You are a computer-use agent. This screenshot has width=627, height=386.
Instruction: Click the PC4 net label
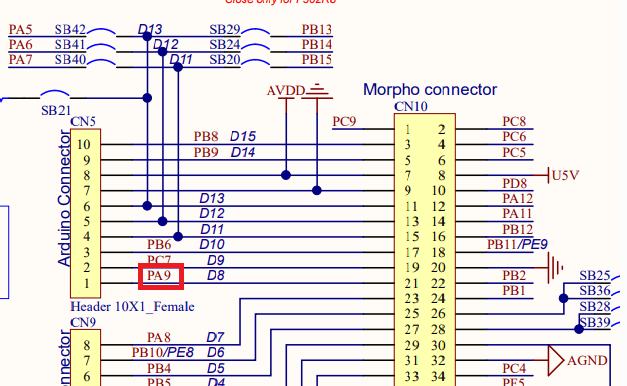coord(514,368)
